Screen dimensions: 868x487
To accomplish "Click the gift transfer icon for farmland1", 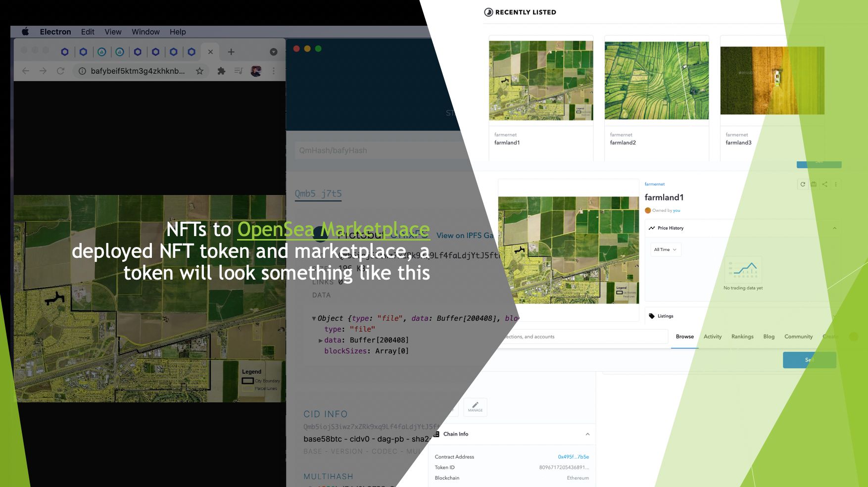I will 814,184.
